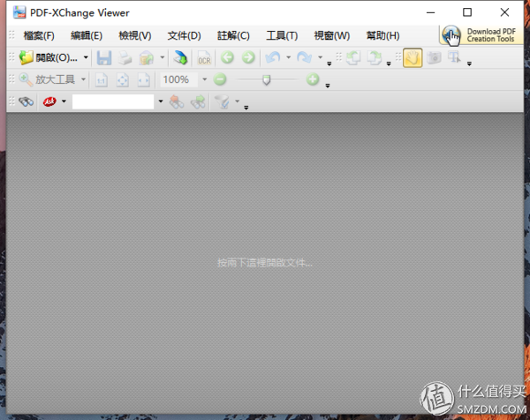The height and width of the screenshot is (420, 530).
Task: Expand the search filter options dropdown
Action: coord(238,101)
